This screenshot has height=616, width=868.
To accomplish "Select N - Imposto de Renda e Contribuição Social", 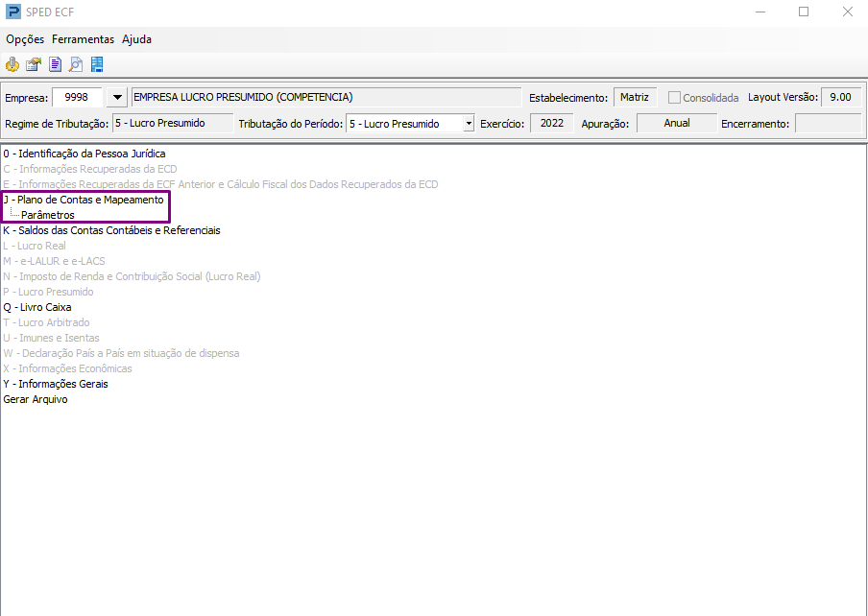I will (x=132, y=276).
